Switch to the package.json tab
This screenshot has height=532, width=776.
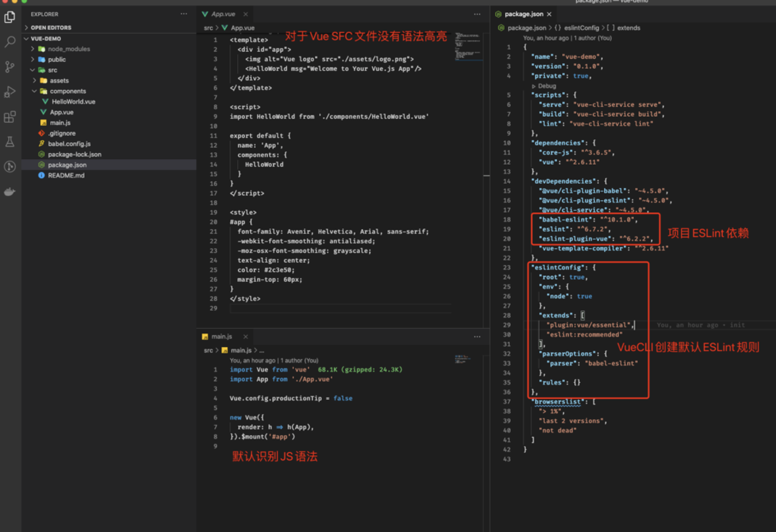[x=524, y=14]
